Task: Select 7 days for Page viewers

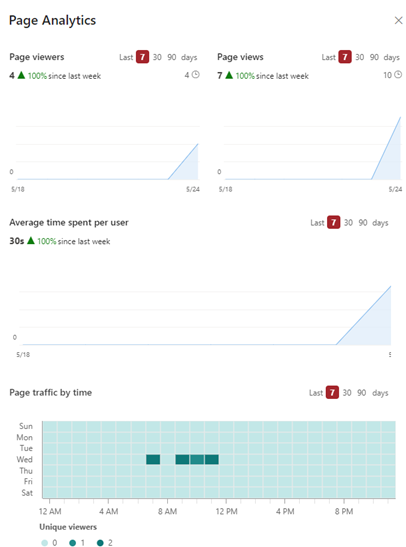Action: [x=142, y=57]
